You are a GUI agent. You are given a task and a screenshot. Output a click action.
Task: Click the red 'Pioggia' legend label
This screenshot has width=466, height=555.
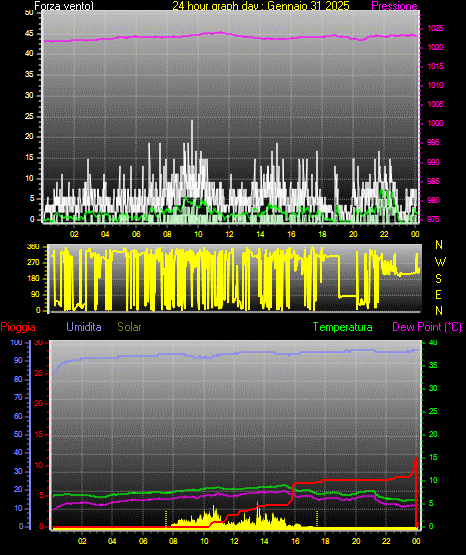(18, 327)
